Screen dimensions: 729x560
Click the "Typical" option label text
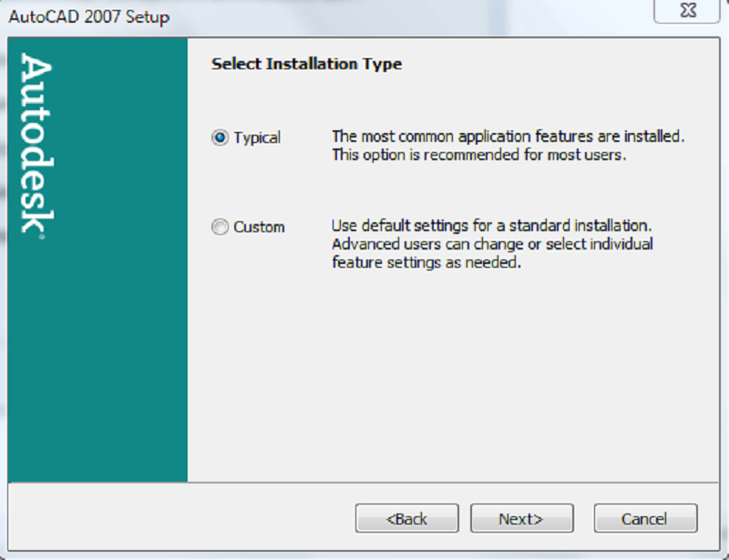(257, 137)
